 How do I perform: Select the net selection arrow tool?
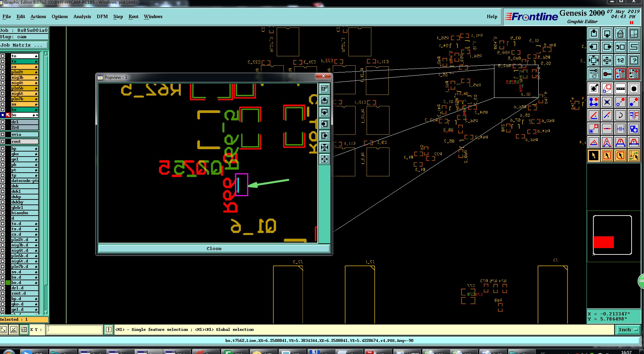(x=634, y=156)
